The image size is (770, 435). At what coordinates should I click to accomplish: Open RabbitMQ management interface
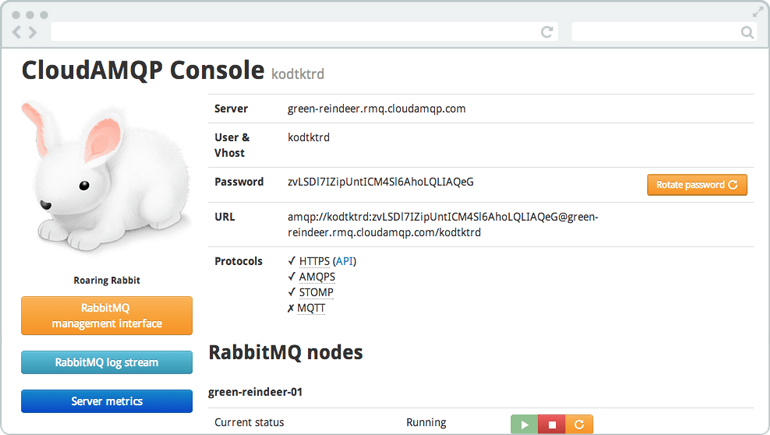[107, 316]
